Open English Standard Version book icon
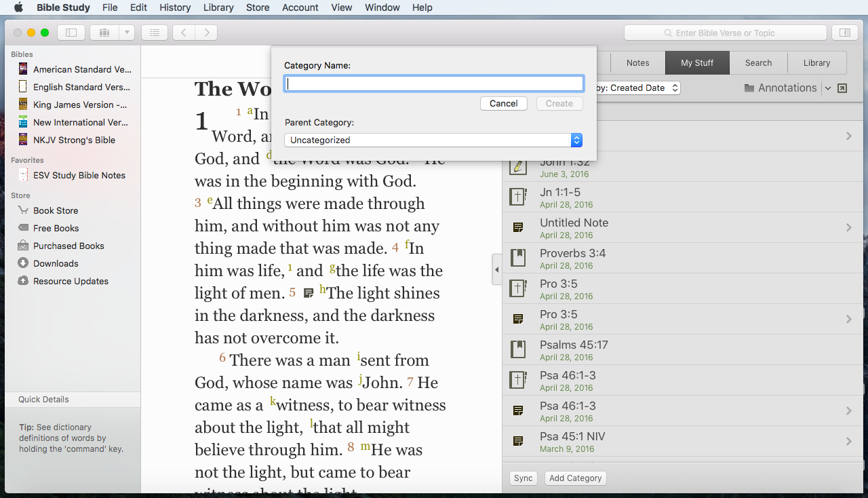The width and height of the screenshot is (868, 498). click(x=23, y=87)
